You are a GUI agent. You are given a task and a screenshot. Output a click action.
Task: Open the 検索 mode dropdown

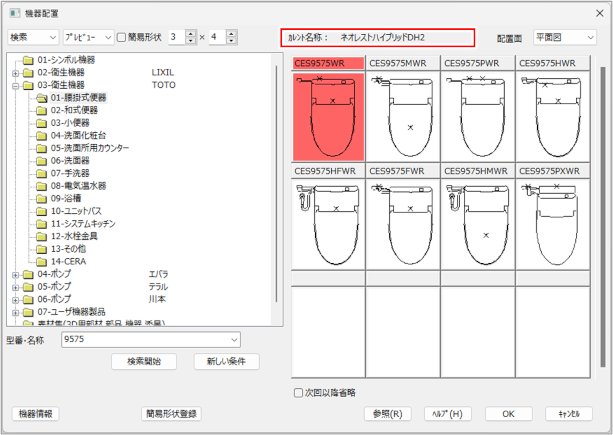tap(32, 37)
